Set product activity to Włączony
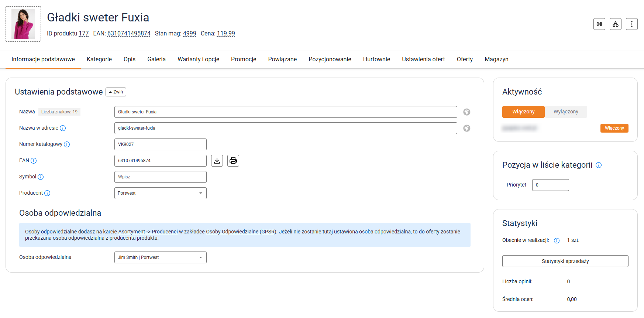The image size is (644, 318). point(523,112)
